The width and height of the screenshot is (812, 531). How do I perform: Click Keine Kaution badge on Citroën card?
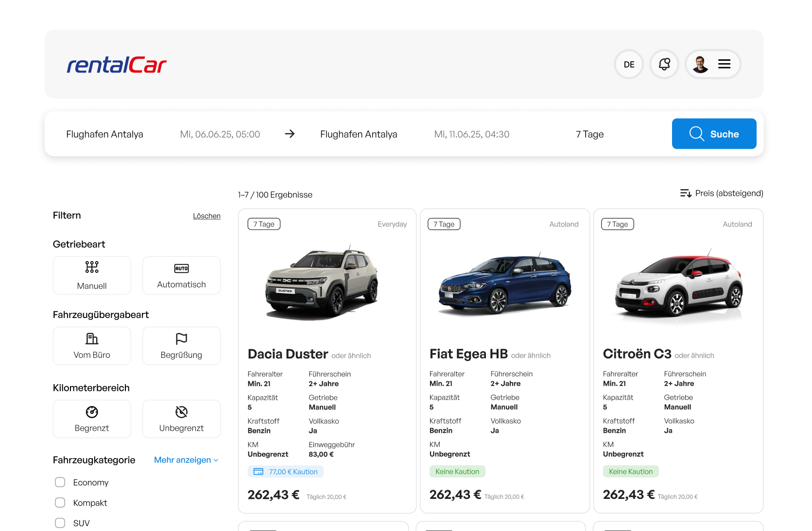click(x=631, y=472)
